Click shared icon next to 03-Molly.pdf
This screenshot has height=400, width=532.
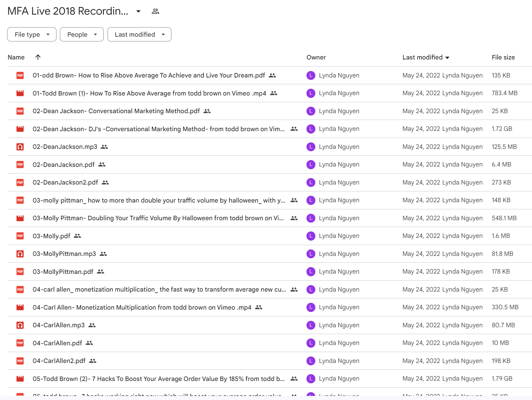(x=78, y=236)
